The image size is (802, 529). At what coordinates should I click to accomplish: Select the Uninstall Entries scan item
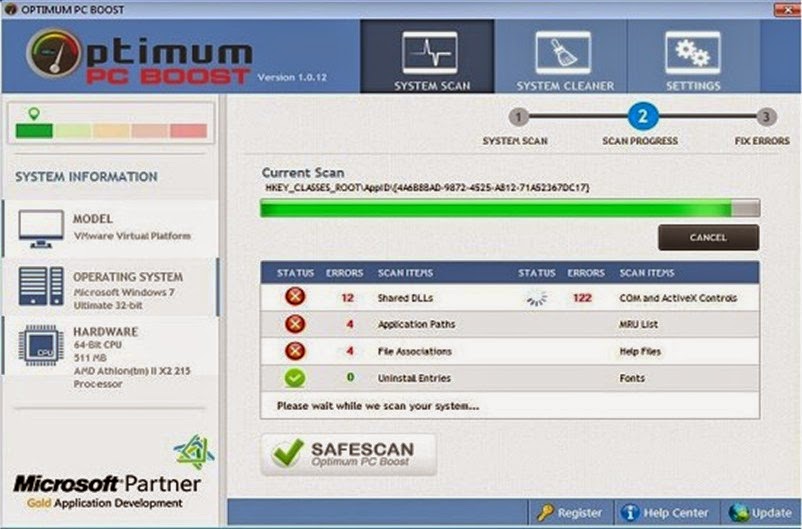[414, 378]
